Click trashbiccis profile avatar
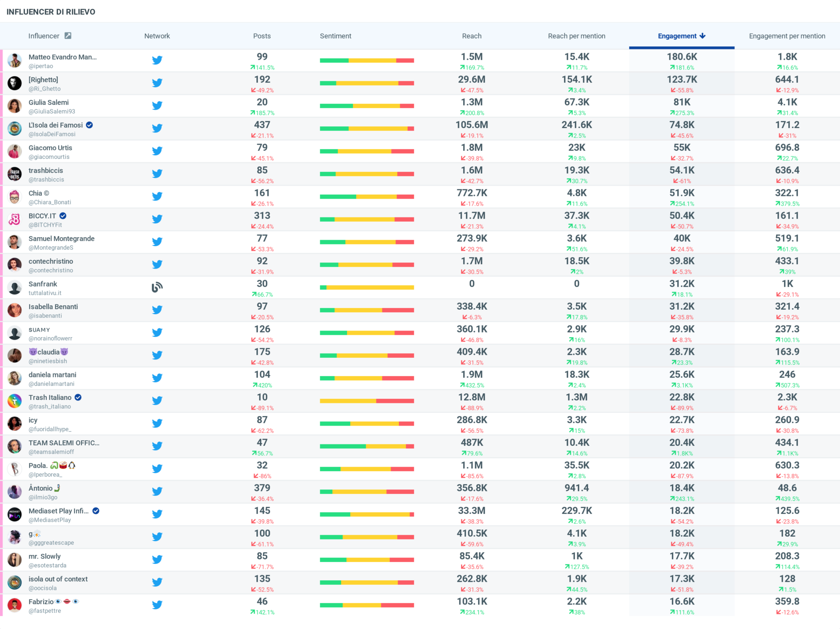 [15, 174]
